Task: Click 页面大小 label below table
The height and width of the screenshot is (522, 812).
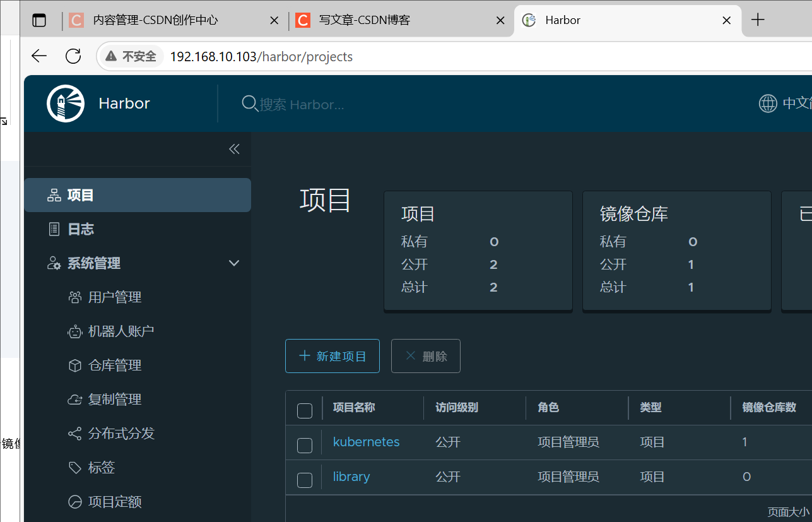Action: pos(789,512)
